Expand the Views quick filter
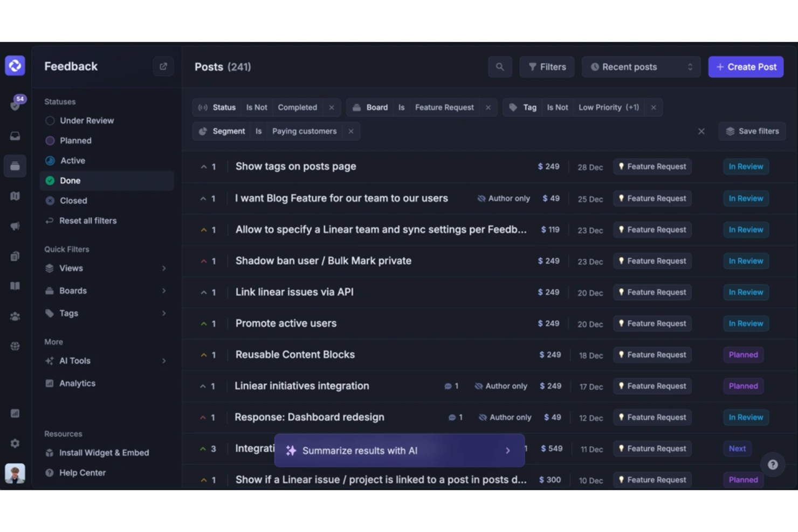Image resolution: width=798 pixels, height=532 pixels. pyautogui.click(x=107, y=268)
